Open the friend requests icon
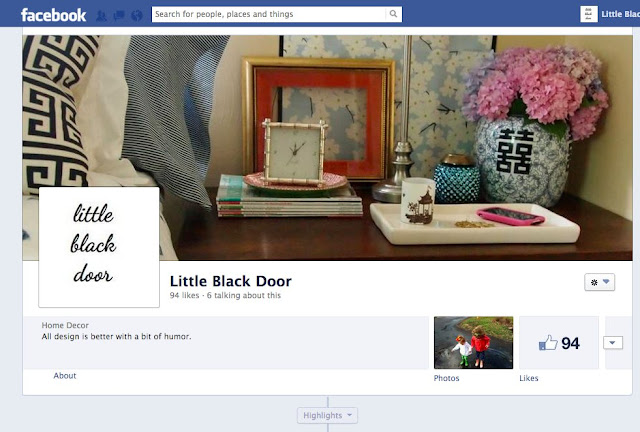Viewport: 640px width, 432px height. click(101, 16)
